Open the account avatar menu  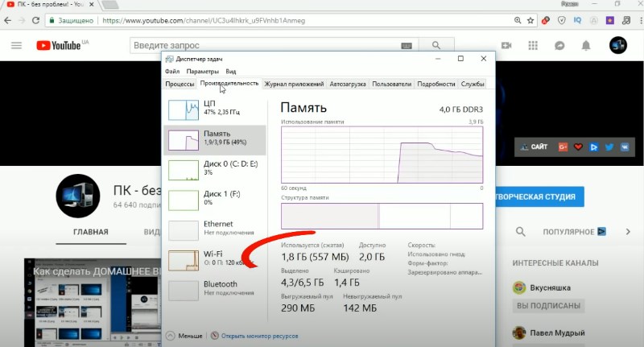tap(617, 45)
